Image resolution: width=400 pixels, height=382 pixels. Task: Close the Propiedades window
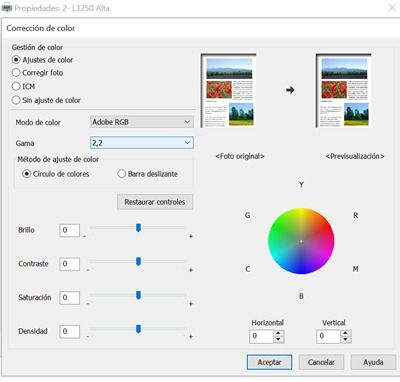(x=392, y=7)
